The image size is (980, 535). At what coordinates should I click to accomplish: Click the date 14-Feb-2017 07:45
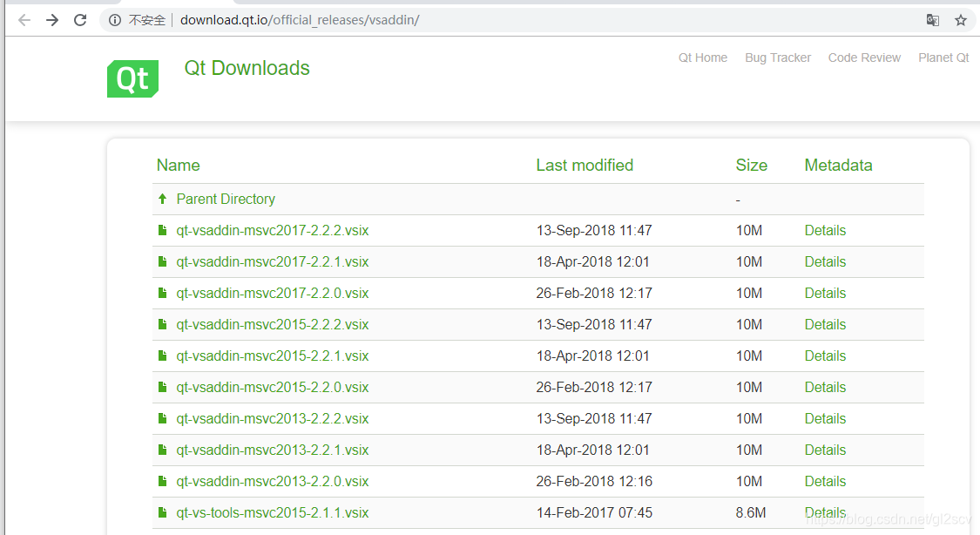(594, 512)
